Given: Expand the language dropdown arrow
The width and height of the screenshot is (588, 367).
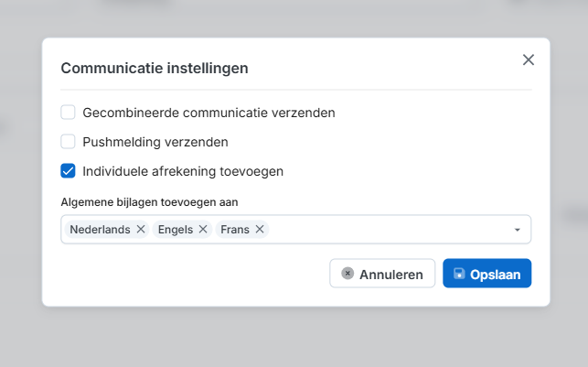Looking at the screenshot, I should [517, 230].
